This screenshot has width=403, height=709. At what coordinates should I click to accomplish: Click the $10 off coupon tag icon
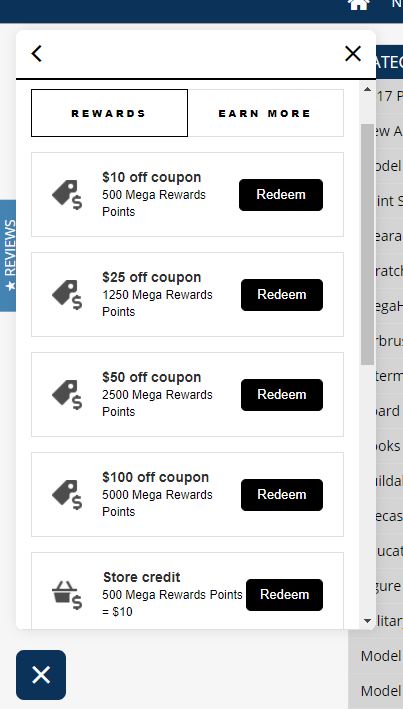67,195
